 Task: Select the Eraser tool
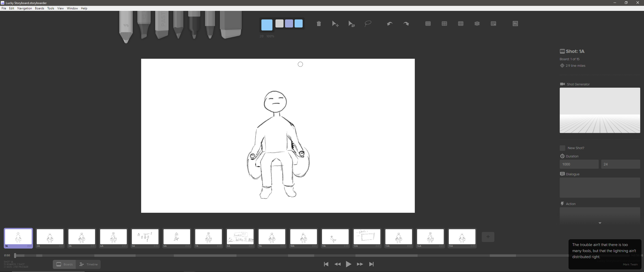[x=231, y=24]
